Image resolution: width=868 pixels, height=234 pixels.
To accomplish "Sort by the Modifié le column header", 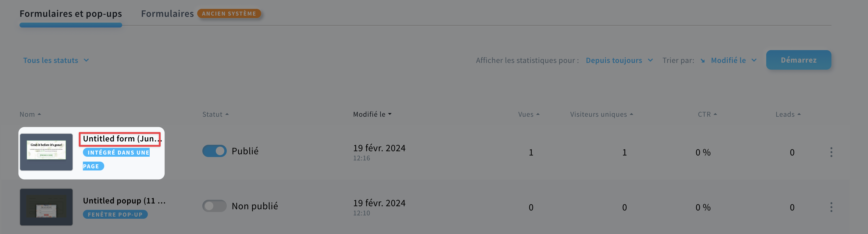I will (372, 115).
